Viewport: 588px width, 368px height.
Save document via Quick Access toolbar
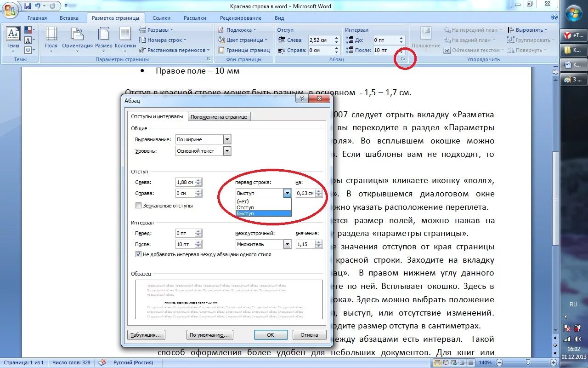(x=28, y=6)
